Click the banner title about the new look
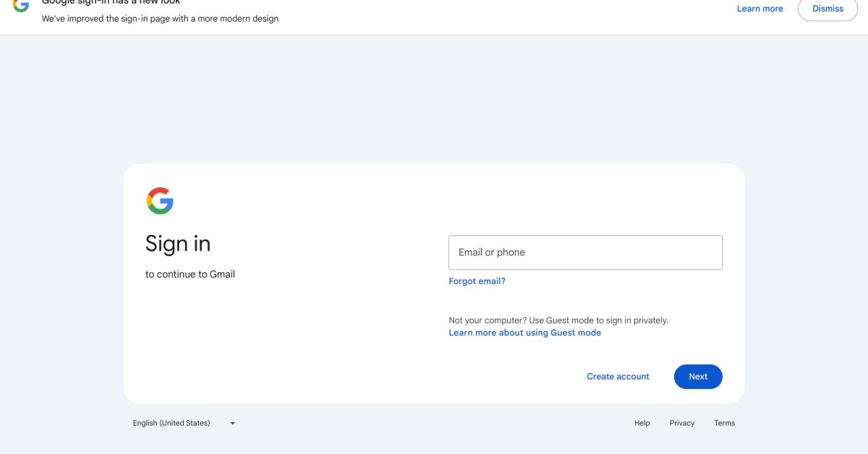This screenshot has width=868, height=454. pos(111,2)
